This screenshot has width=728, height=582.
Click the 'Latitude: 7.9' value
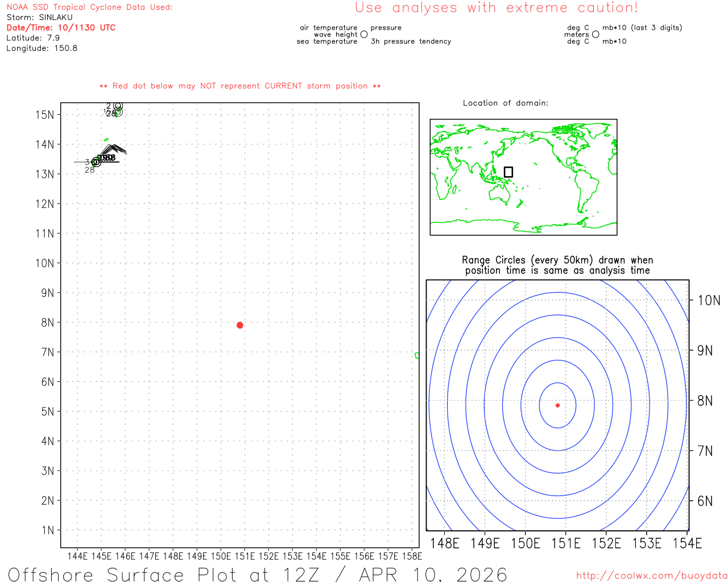(x=33, y=38)
